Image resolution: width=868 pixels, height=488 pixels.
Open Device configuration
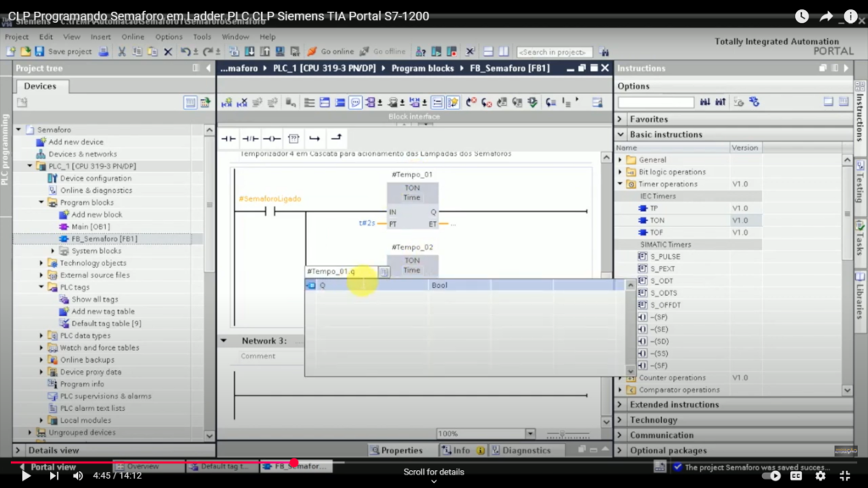point(96,178)
